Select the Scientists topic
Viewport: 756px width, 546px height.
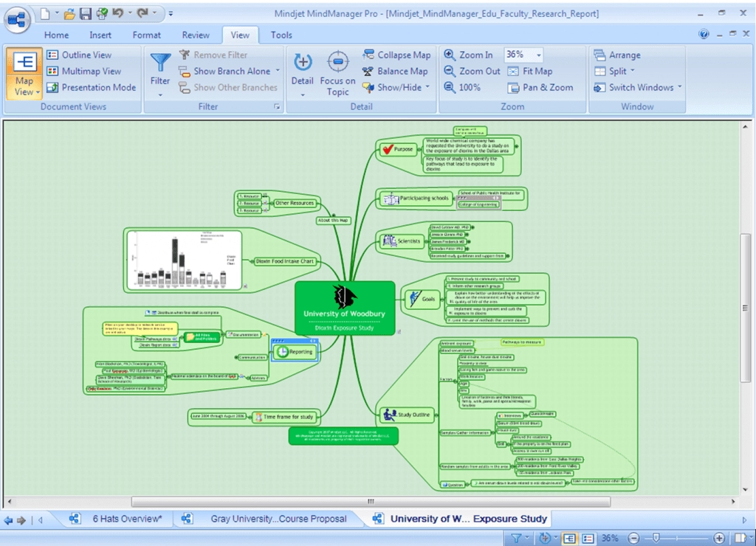click(x=401, y=241)
